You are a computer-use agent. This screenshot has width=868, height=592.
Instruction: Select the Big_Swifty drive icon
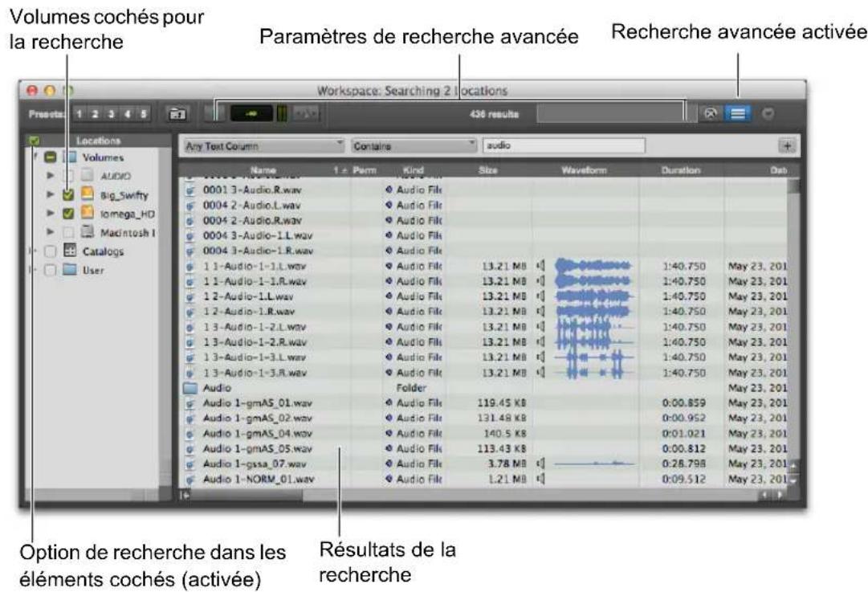click(x=88, y=194)
